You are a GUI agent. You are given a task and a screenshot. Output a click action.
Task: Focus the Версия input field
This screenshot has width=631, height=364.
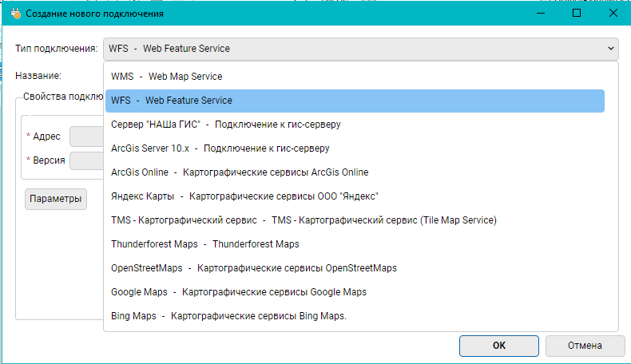click(86, 160)
